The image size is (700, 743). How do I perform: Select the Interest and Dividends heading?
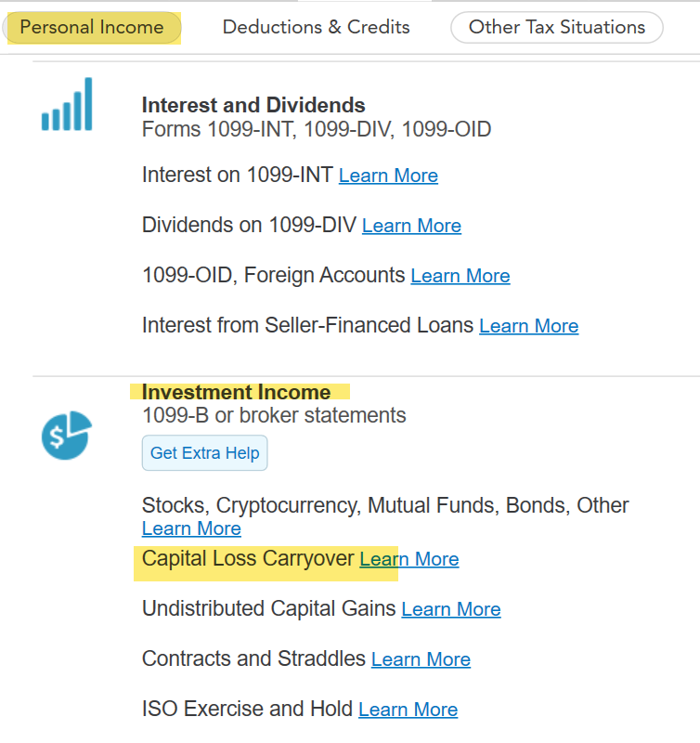tap(253, 105)
